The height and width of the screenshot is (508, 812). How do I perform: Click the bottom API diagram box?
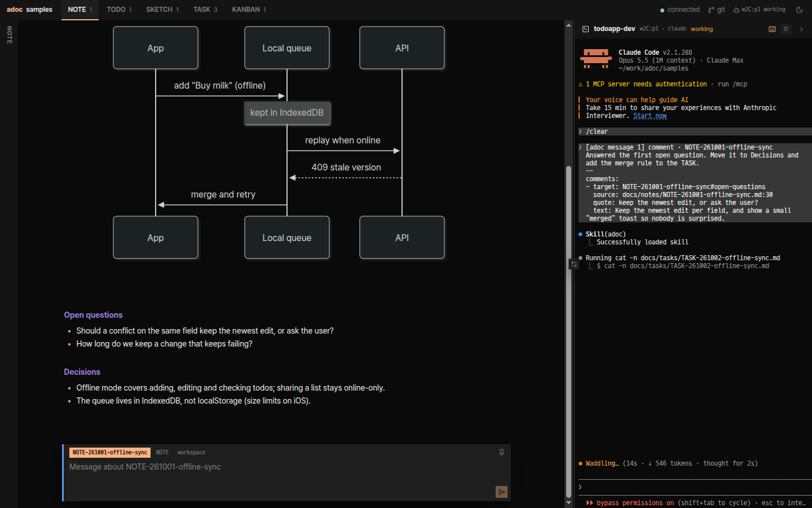pos(402,238)
